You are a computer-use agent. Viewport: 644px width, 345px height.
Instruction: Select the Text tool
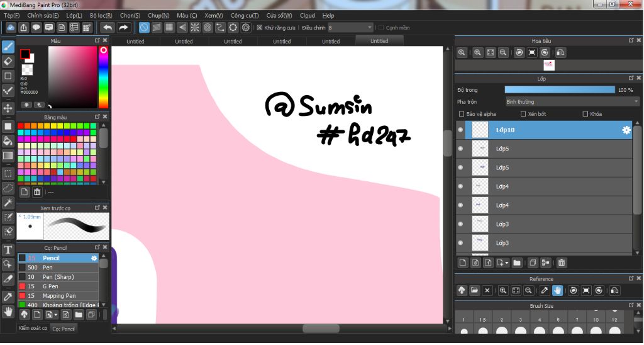pos(8,249)
